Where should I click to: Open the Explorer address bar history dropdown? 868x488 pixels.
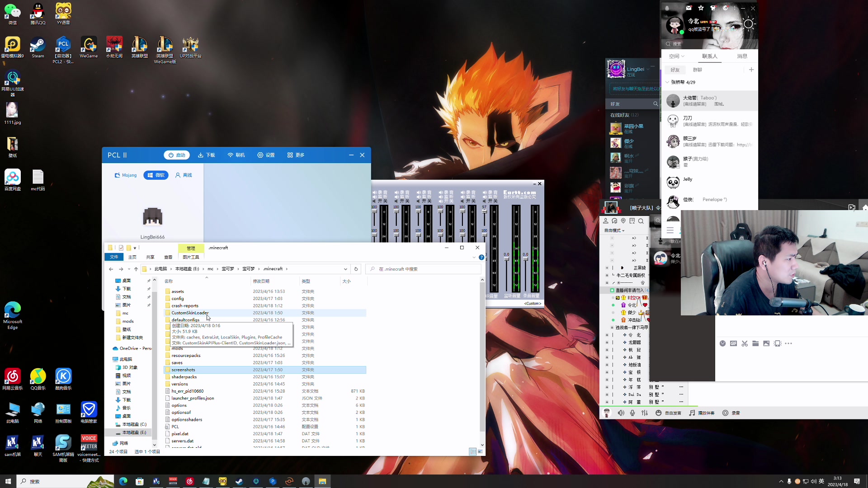pos(345,269)
